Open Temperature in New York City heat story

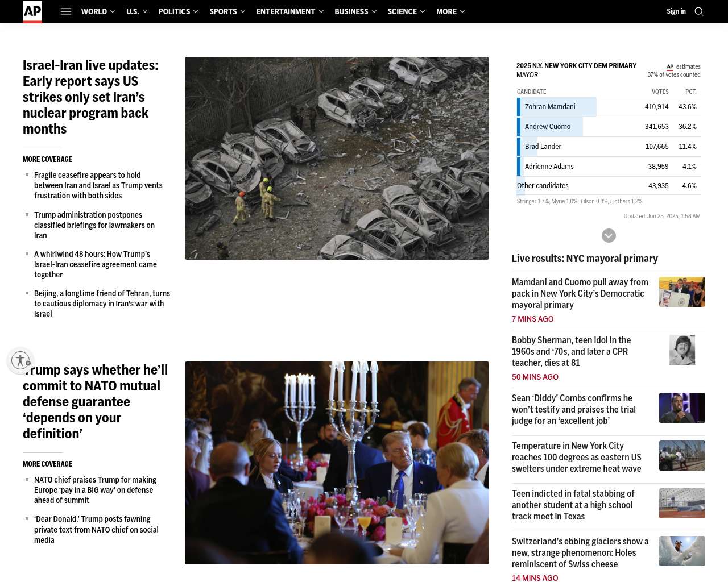click(x=577, y=457)
